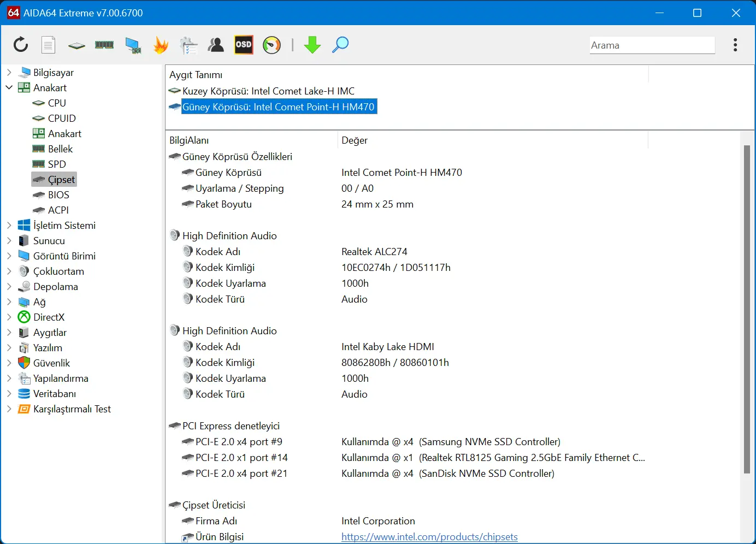
Task: Select the Karşılaştırmalı Test tree item
Action: coord(72,409)
